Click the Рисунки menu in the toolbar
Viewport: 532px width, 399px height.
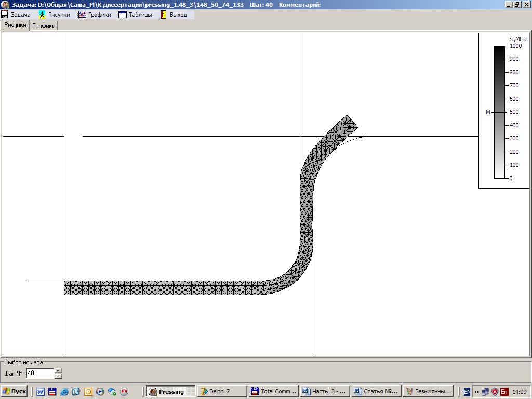tap(55, 15)
